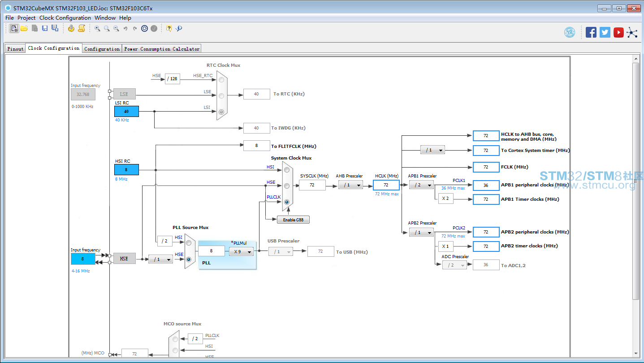This screenshot has height=363, width=644.
Task: Choose HSI as the PLL source
Action: coord(189,243)
